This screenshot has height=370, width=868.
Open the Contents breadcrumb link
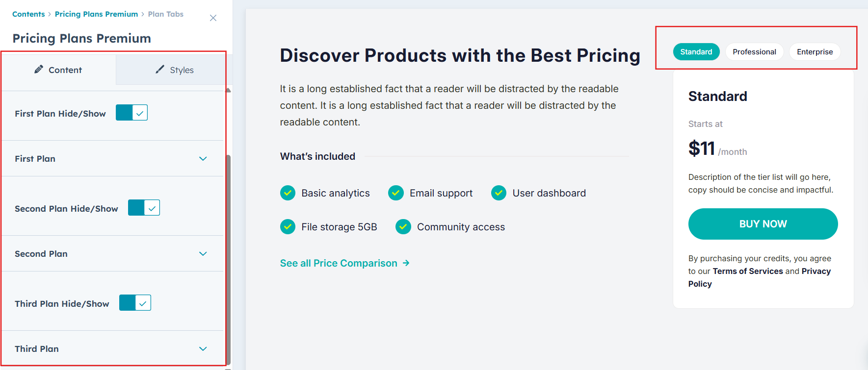(28, 14)
